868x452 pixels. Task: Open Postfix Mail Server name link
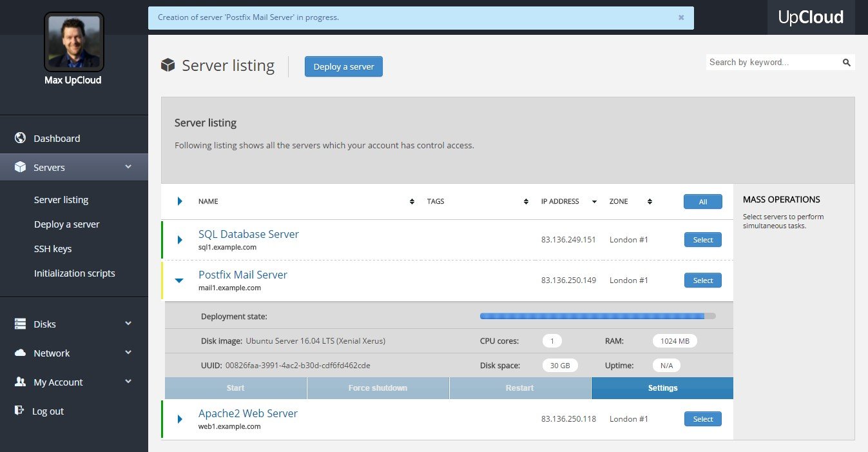243,275
